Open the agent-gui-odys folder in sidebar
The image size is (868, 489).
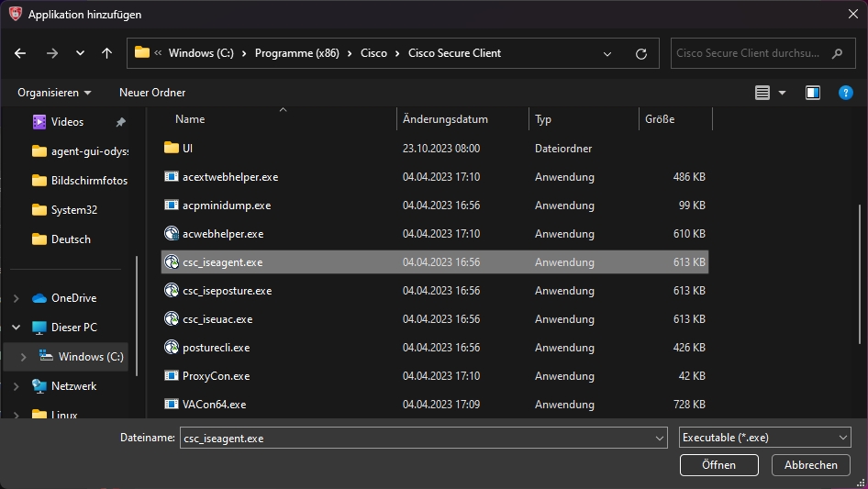80,151
